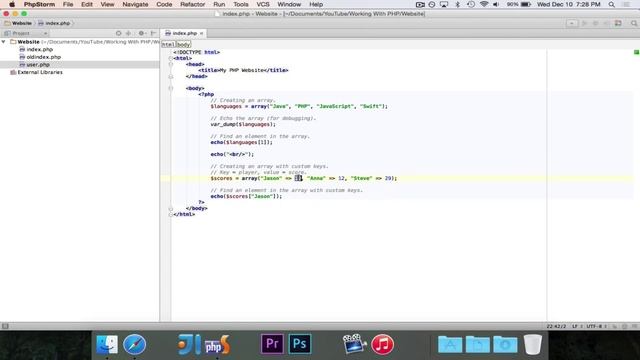Fold the head tag in gutter
The image size is (640, 360).
[x=171, y=64]
